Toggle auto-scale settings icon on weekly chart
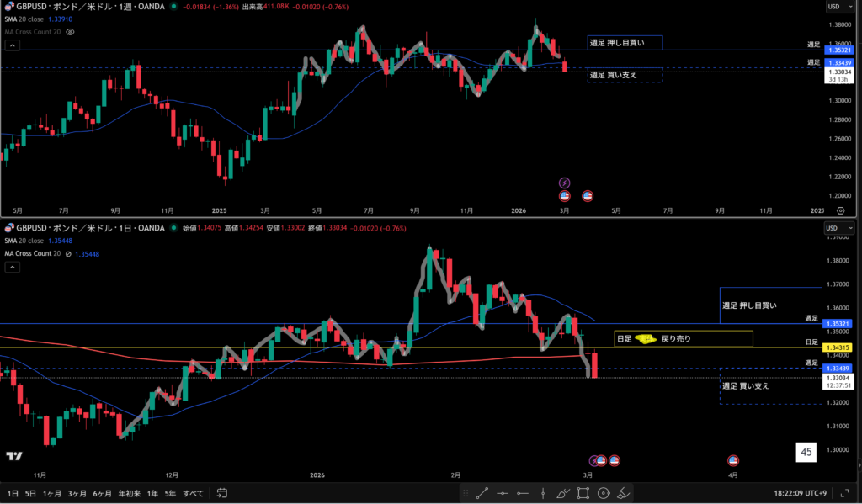This screenshot has width=862, height=504. [x=840, y=210]
